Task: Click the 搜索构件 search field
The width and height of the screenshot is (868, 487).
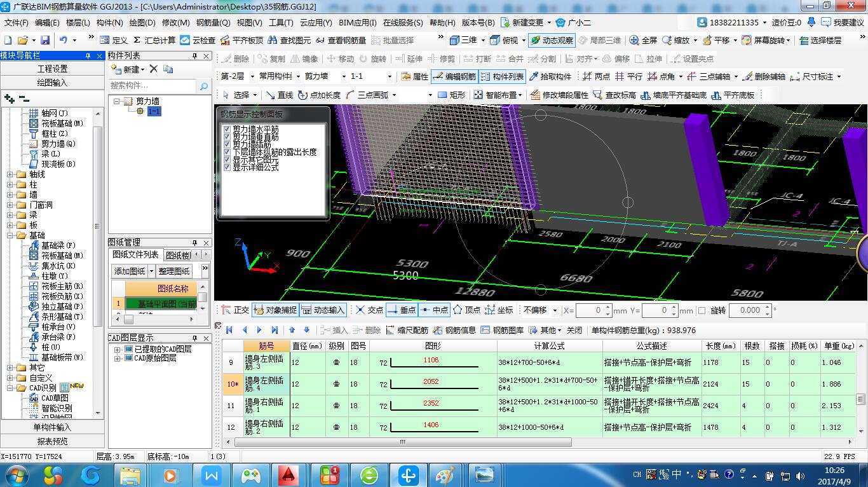Action: (153, 86)
